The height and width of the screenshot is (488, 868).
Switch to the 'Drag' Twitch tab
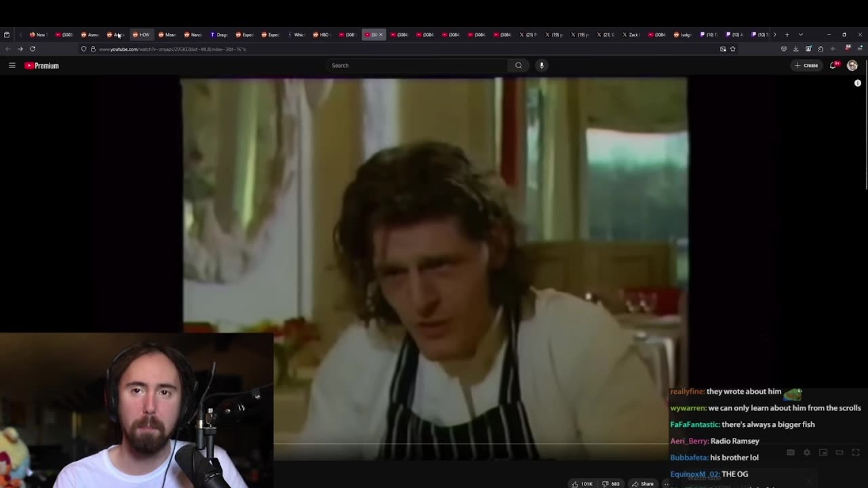(218, 35)
